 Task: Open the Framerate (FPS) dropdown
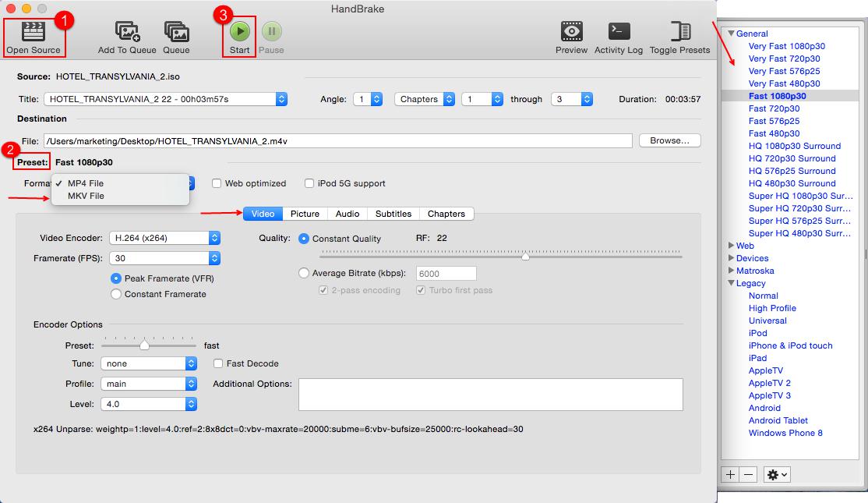point(165,258)
